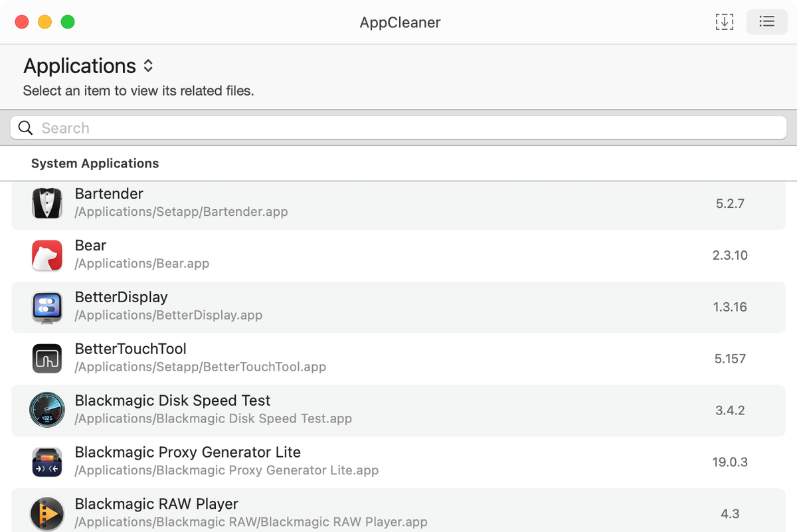Click the System Applications section header
Image resolution: width=797 pixels, height=532 pixels.
(95, 163)
